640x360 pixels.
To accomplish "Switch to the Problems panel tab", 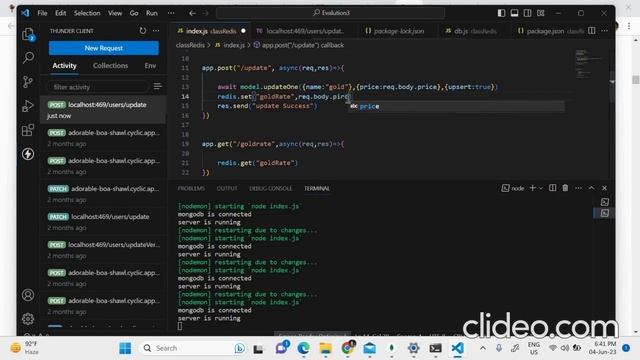I will coord(191,188).
